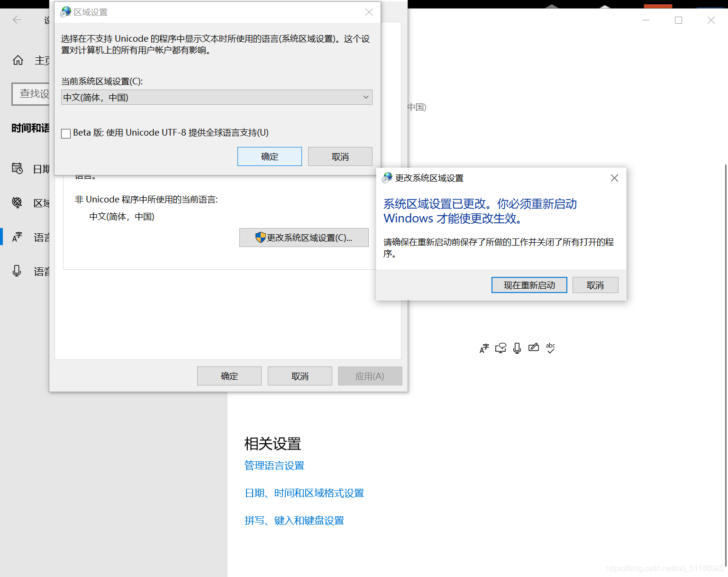Click the globe icon in 更改系统区域设置 dialog
Image resolution: width=728 pixels, height=577 pixels.
coord(387,178)
